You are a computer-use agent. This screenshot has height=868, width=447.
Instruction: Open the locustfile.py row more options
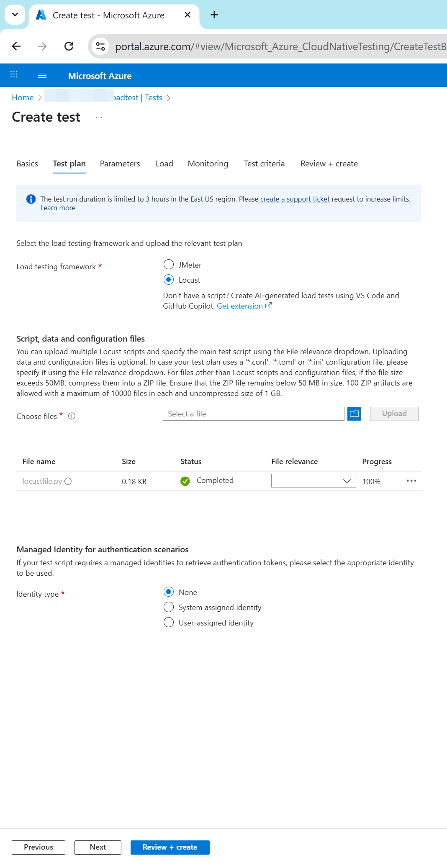(411, 481)
